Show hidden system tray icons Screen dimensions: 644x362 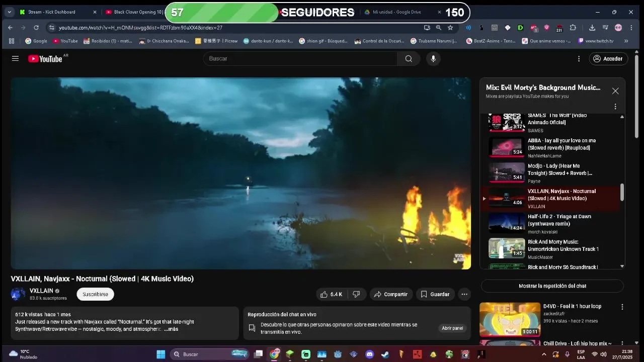pyautogui.click(x=544, y=354)
